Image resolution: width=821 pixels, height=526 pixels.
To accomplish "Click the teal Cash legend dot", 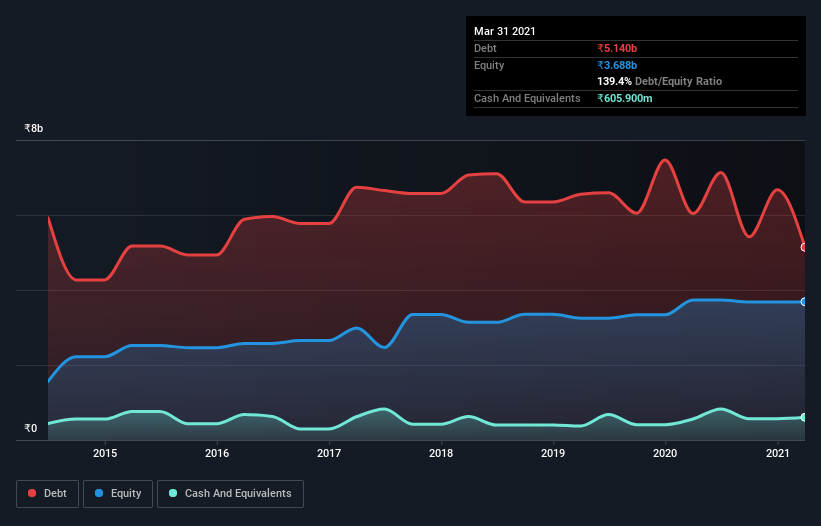I will [173, 493].
